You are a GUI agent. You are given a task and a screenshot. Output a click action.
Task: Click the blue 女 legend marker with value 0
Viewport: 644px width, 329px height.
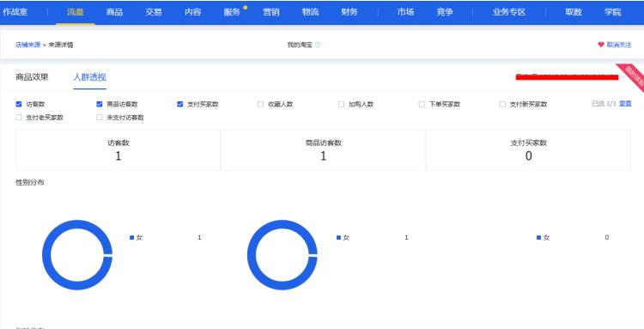click(538, 237)
